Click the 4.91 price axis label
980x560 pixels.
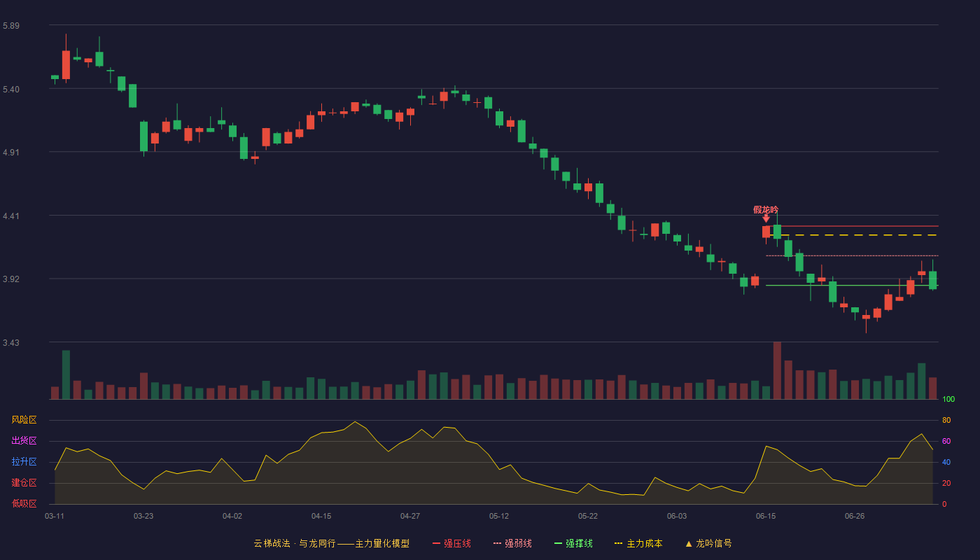11,153
